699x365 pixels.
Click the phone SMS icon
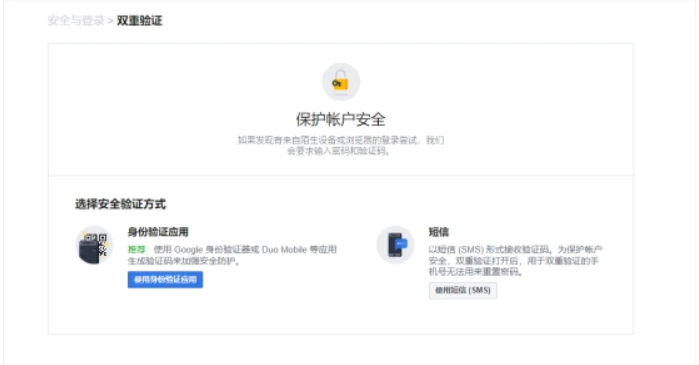tap(395, 245)
